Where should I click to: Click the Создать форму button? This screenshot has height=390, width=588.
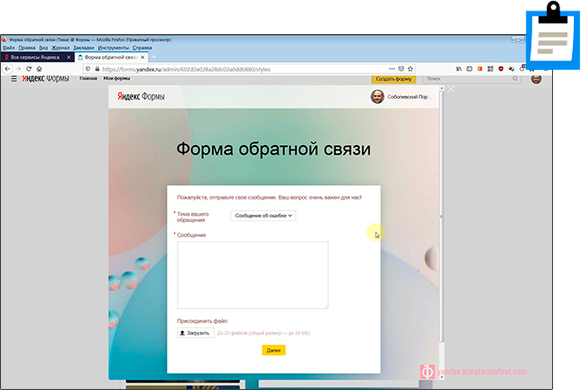tap(394, 79)
